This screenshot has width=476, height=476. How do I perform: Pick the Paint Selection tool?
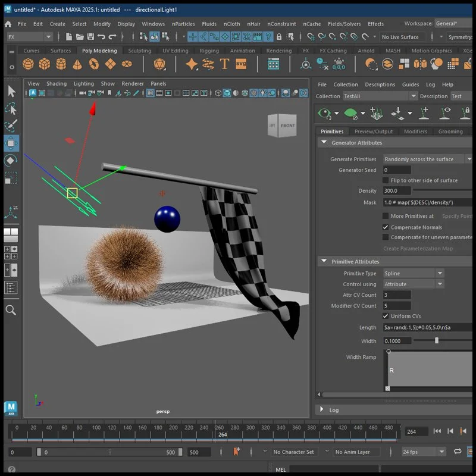point(11,126)
